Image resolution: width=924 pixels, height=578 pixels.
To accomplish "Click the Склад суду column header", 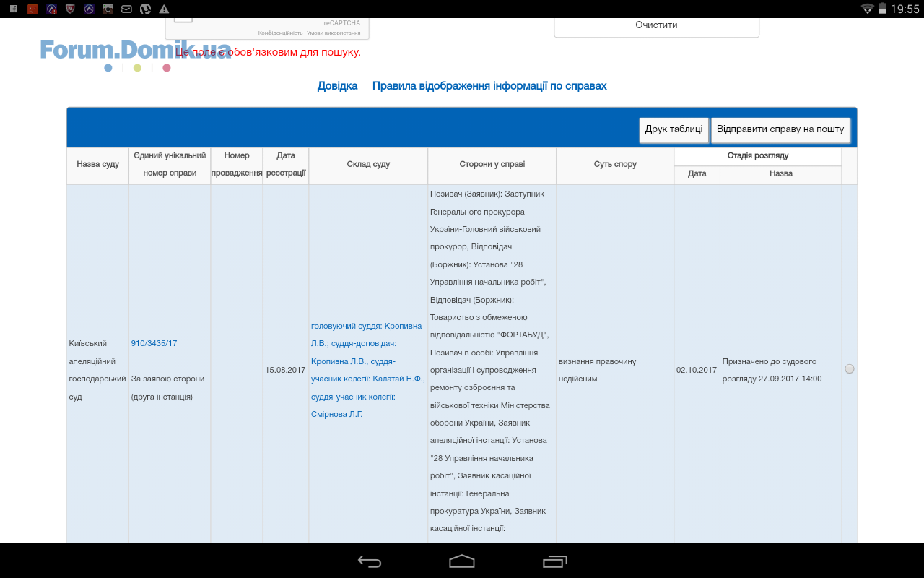I will click(x=368, y=165).
